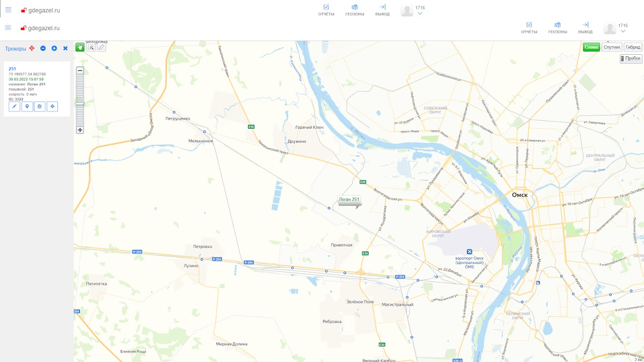Center map using tracker card crosshair button
Image resolution: width=644 pixels, height=362 pixels.
click(x=52, y=106)
